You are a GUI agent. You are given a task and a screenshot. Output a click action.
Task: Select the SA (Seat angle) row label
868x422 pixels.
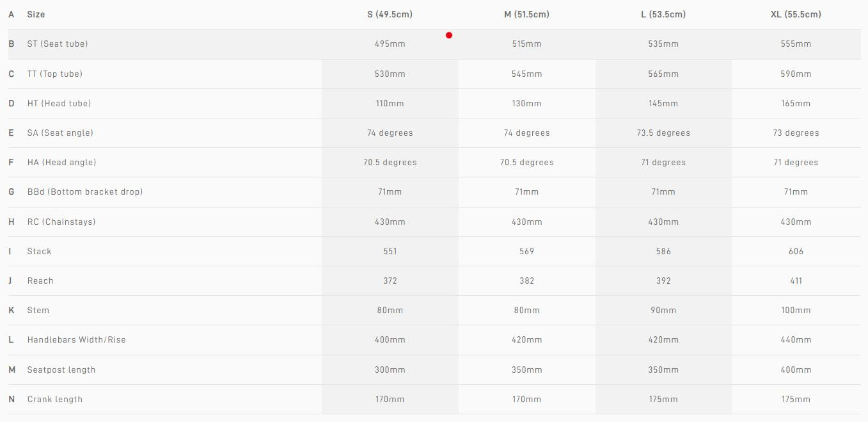[60, 133]
